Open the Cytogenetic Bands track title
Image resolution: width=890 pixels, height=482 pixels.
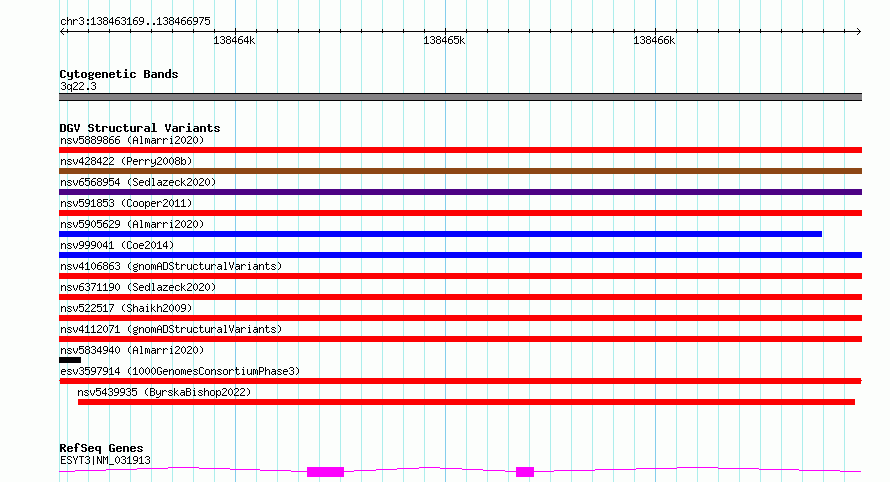(x=119, y=74)
